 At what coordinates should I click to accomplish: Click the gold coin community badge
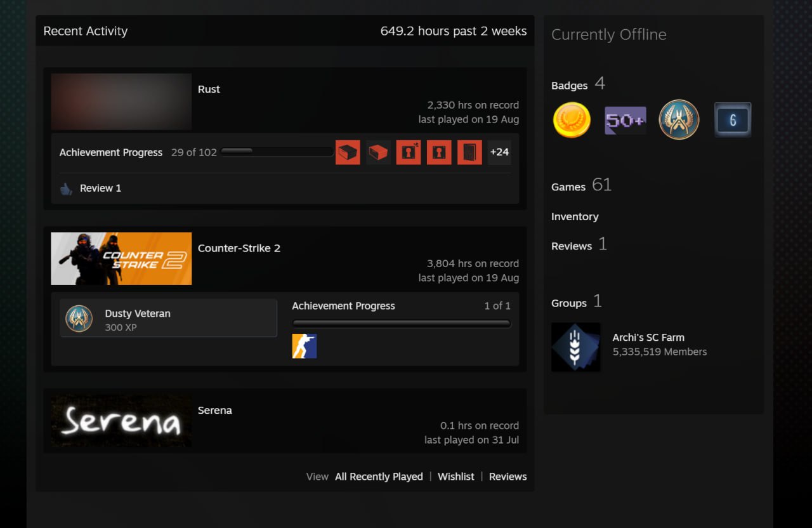point(572,120)
